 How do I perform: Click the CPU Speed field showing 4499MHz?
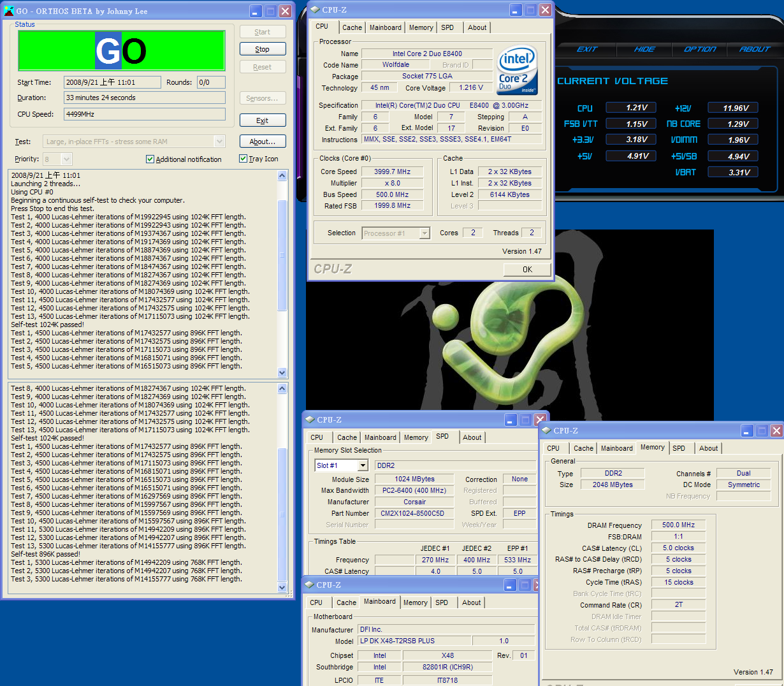(144, 114)
